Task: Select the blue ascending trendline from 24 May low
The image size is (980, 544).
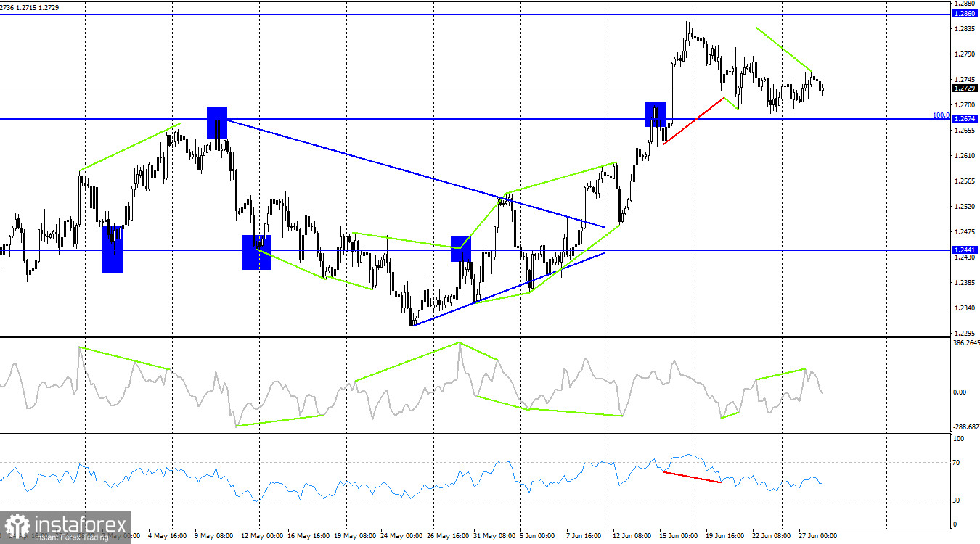Action: click(x=509, y=289)
